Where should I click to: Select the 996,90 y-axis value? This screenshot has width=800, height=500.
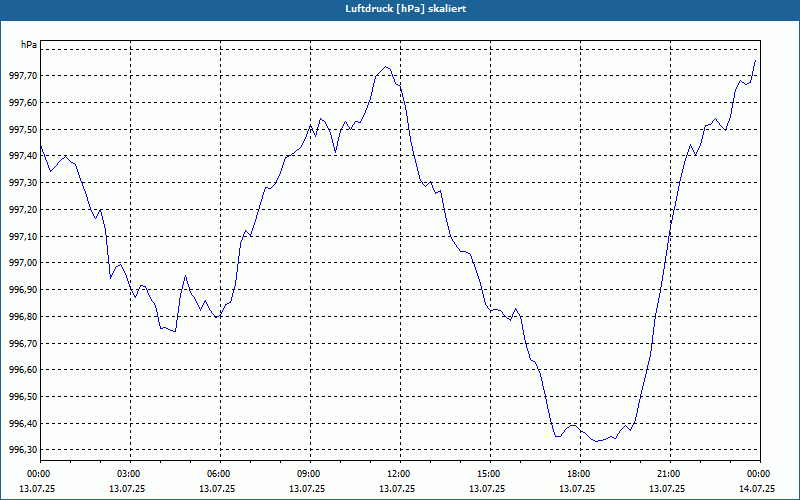pyautogui.click(x=23, y=290)
